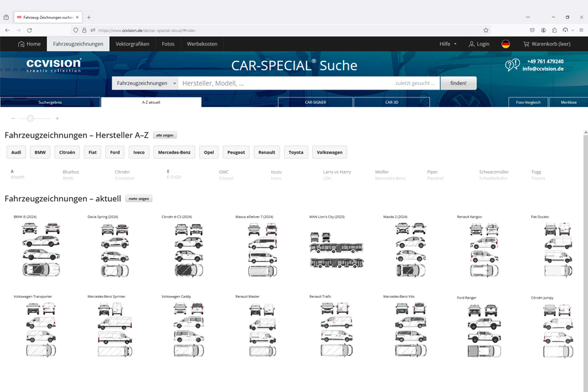Image resolution: width=588 pixels, height=392 pixels.
Task: Reload the page in browser
Action: (x=29, y=30)
